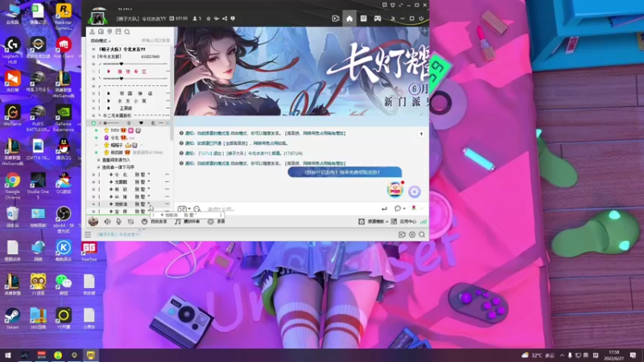644x362 pixels.
Task: Open 应用中心 app center
Action: [x=404, y=222]
